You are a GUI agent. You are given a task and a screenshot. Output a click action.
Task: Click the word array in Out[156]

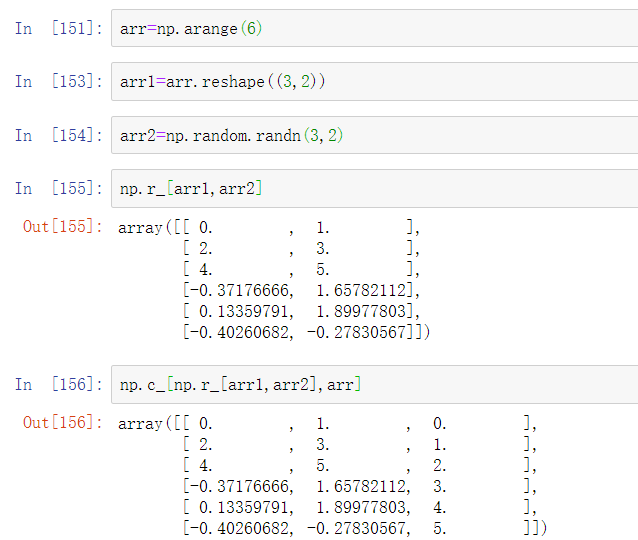[x=140, y=424]
